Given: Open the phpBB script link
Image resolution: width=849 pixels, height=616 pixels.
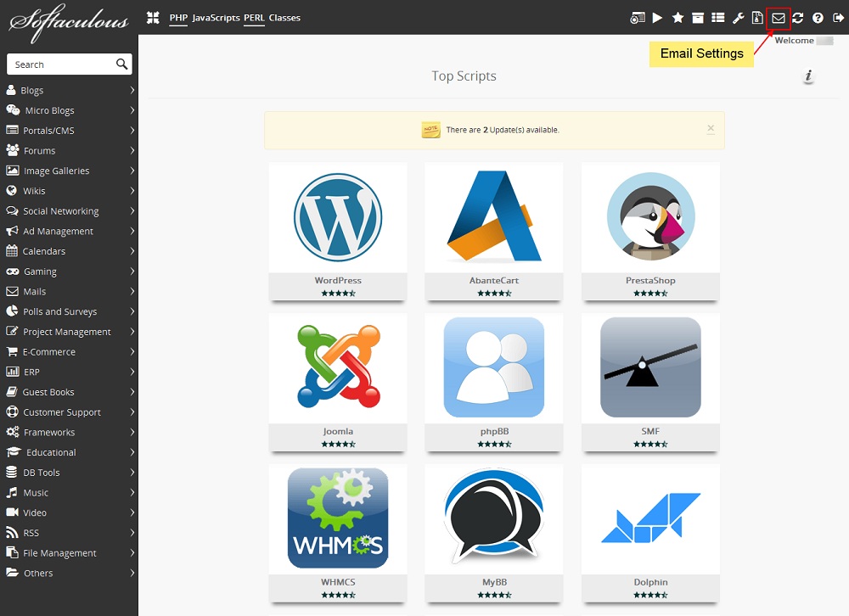Looking at the screenshot, I should (x=494, y=431).
